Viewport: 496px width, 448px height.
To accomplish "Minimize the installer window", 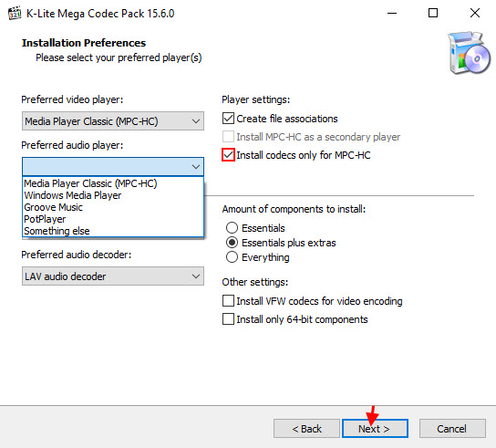I will click(392, 14).
